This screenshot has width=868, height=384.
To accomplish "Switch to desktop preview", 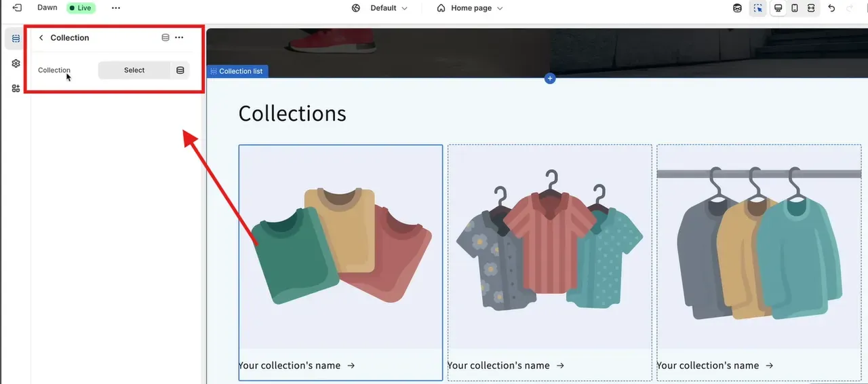I will pos(778,8).
